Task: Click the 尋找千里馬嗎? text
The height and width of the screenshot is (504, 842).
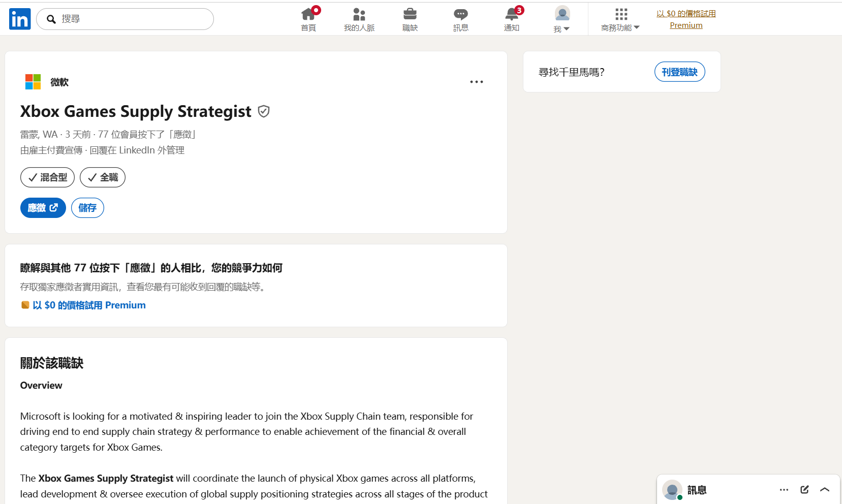Action: coord(572,72)
